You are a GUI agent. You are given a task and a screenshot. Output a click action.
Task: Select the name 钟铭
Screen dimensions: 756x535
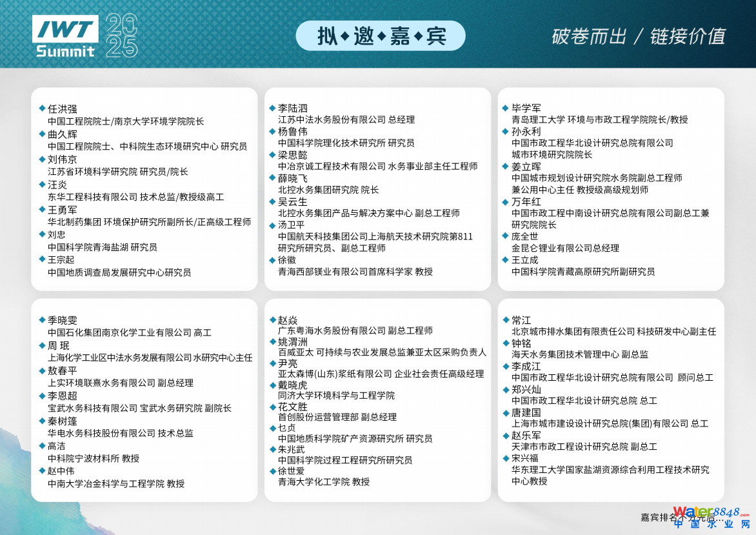coord(521,343)
